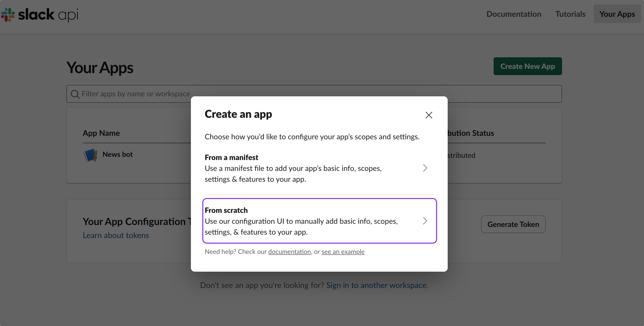
Task: Open the Documentation nav item
Action: pos(514,14)
